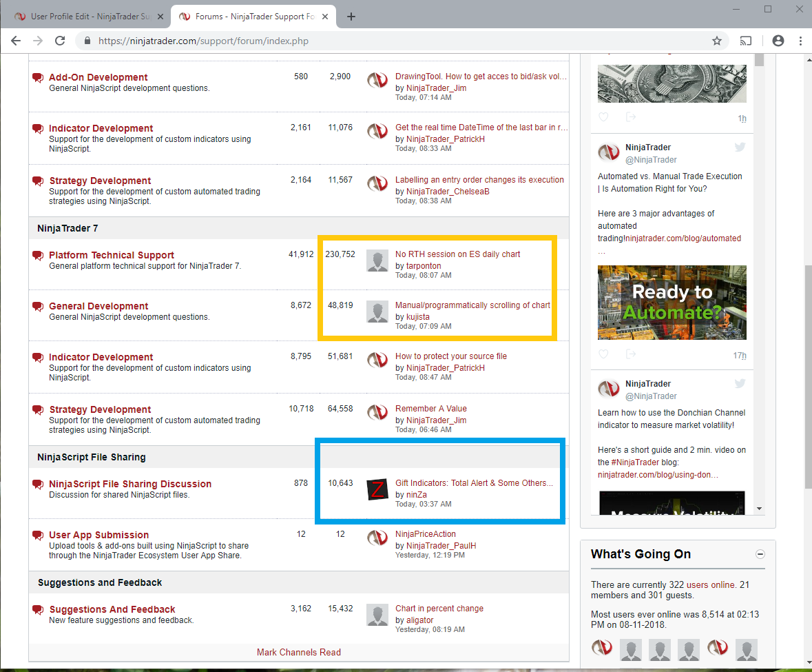Select the Forums - NinjaTrader Support tab
The height and width of the screenshot is (672, 812).
pyautogui.click(x=253, y=17)
